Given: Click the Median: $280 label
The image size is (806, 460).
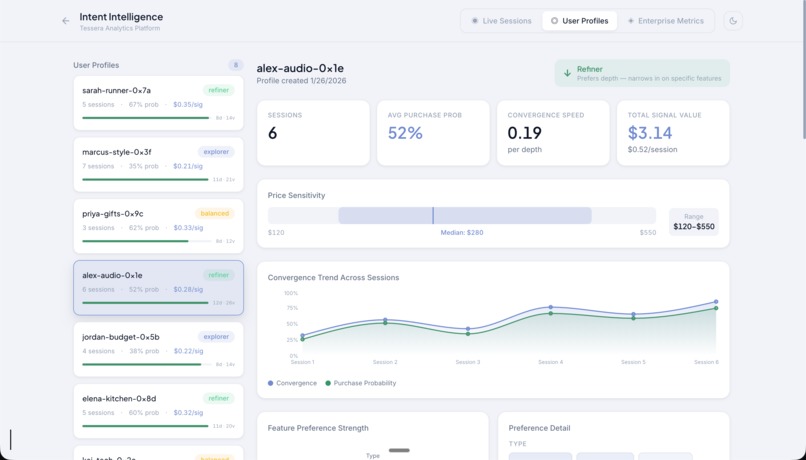Looking at the screenshot, I should 462,233.
